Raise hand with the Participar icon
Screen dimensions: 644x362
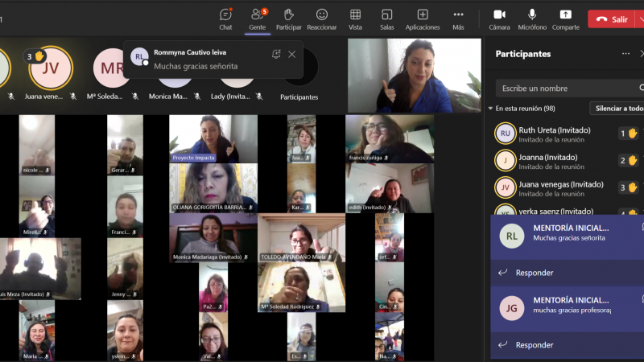tap(288, 19)
